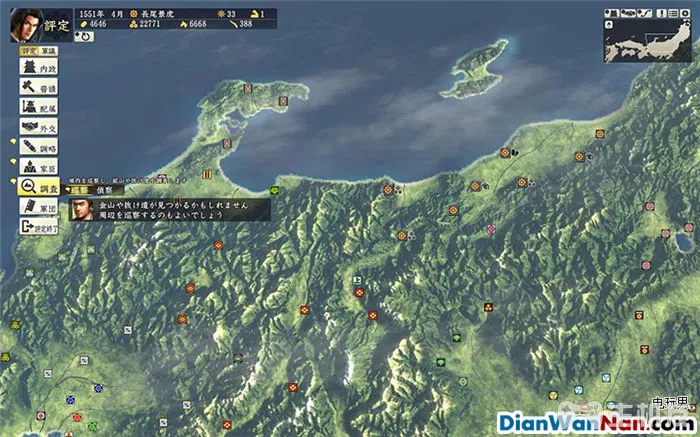Collapse the minimap with the arrow button
This screenshot has height=437, width=700.
[x=608, y=25]
